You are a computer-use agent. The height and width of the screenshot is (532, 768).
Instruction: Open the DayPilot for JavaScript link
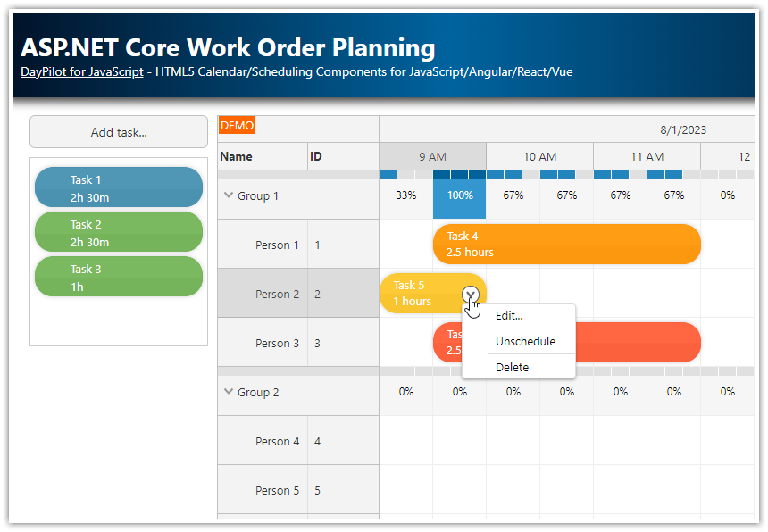tap(81, 71)
